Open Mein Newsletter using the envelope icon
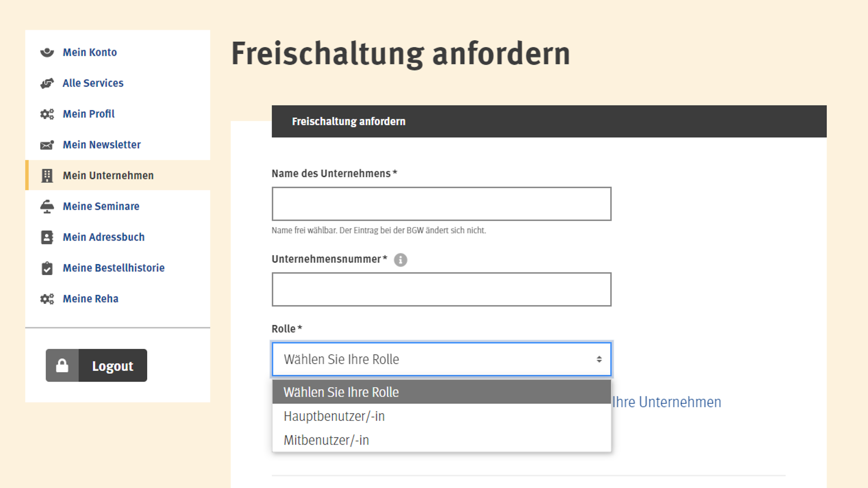 tap(47, 144)
